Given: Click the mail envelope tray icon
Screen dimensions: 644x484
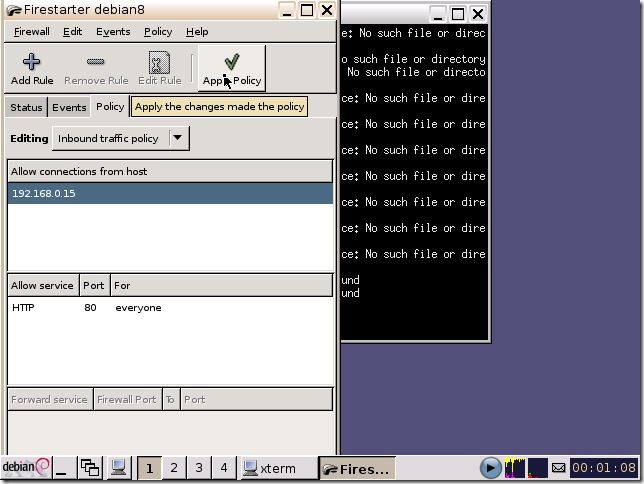Looking at the screenshot, I should tap(559, 468).
